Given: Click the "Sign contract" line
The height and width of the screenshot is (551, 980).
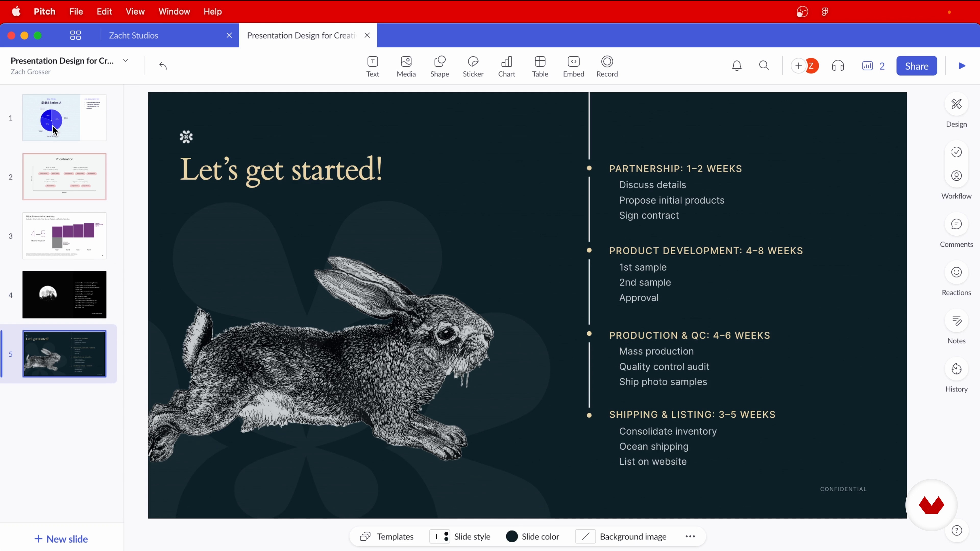Looking at the screenshot, I should pyautogui.click(x=649, y=215).
